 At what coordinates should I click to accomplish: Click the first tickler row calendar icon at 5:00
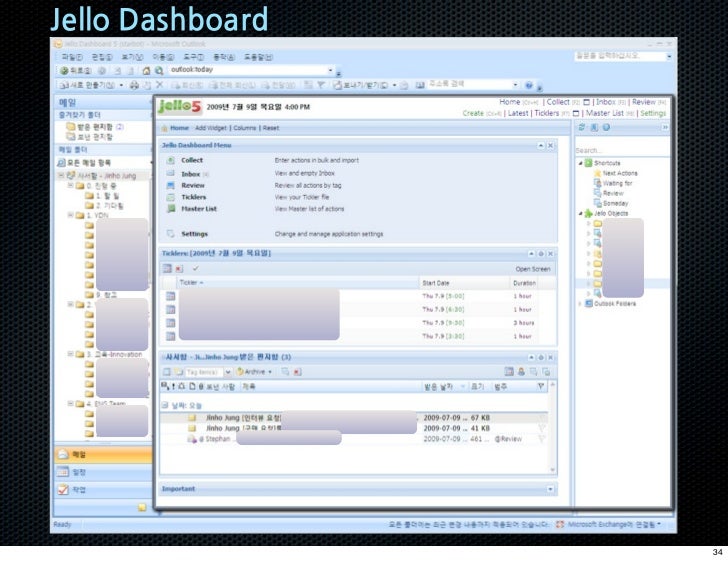(x=170, y=296)
